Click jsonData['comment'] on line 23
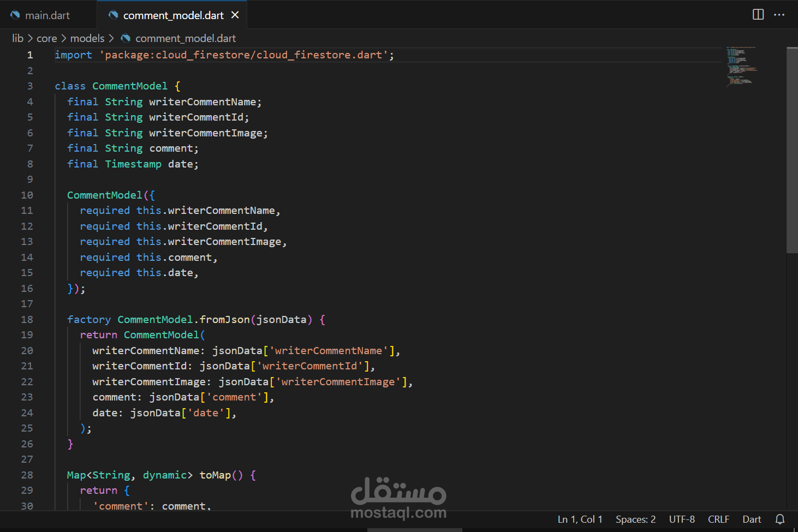The height and width of the screenshot is (532, 798). click(209, 397)
